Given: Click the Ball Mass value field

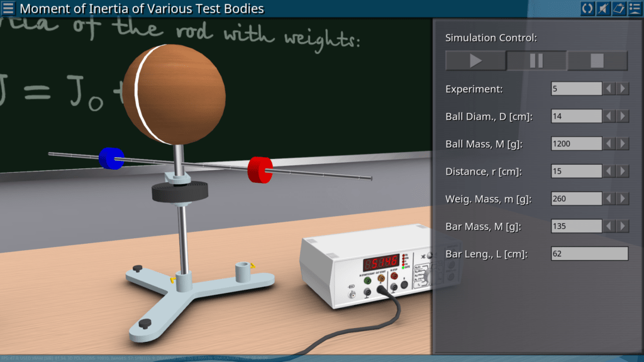Looking at the screenshot, I should [x=576, y=144].
